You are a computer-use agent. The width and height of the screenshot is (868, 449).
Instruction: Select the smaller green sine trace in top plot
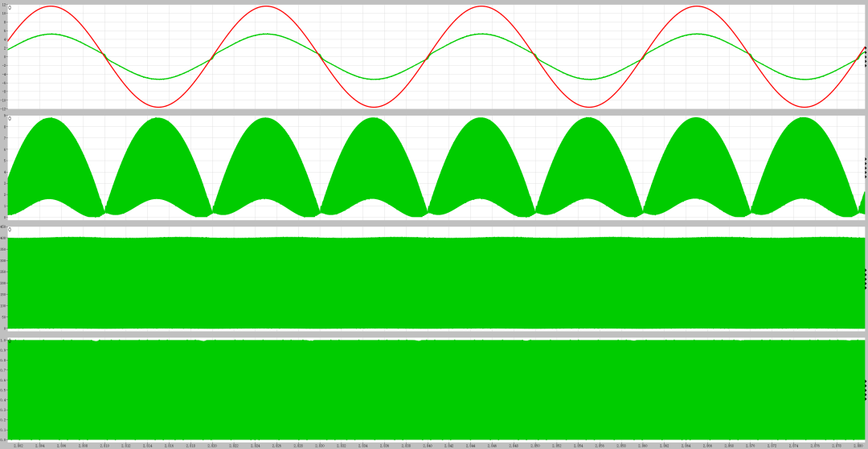pyautogui.click(x=267, y=34)
